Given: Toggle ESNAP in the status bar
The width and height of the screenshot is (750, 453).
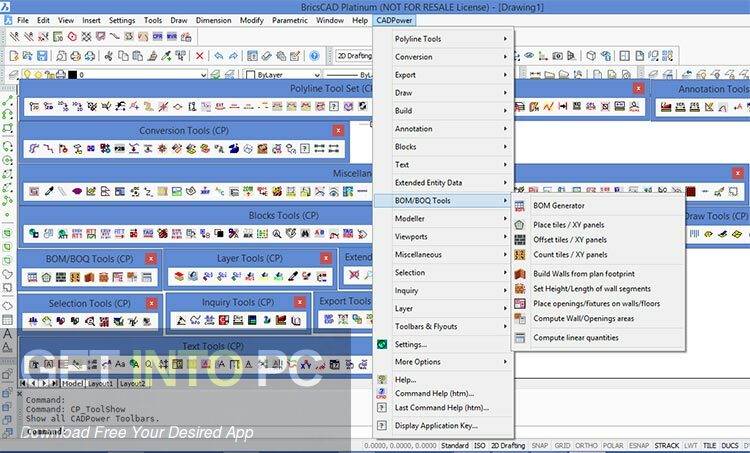Looking at the screenshot, I should click(x=639, y=445).
